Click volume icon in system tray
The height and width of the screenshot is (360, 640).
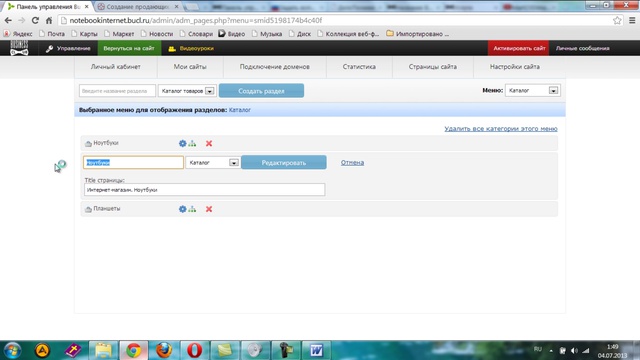(x=574, y=351)
